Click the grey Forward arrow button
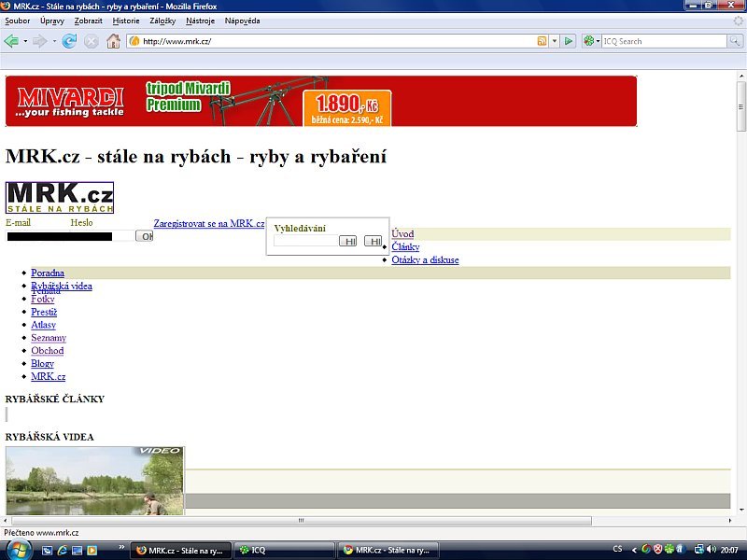 click(x=39, y=41)
